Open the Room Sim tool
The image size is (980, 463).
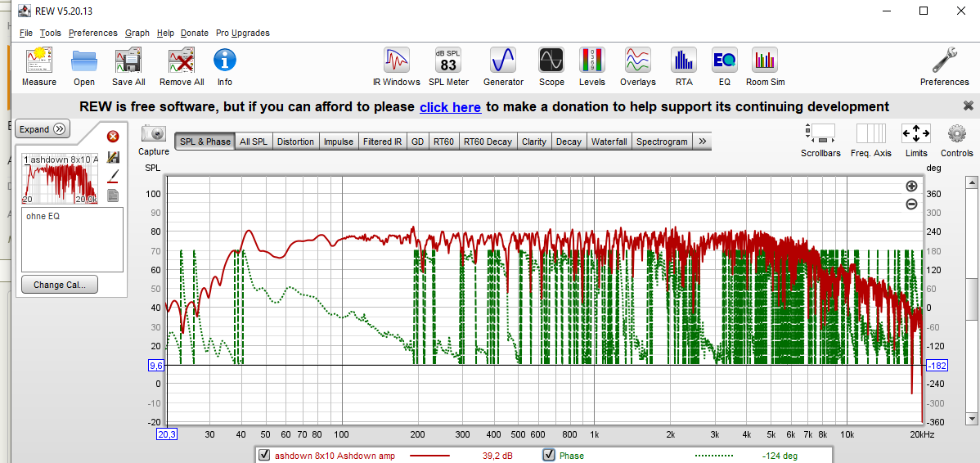[x=765, y=66]
